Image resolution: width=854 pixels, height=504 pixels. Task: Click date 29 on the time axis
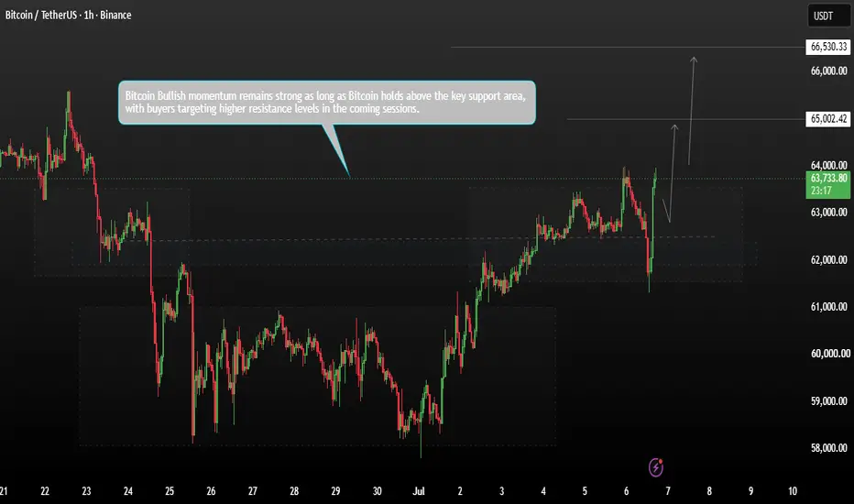[335, 491]
